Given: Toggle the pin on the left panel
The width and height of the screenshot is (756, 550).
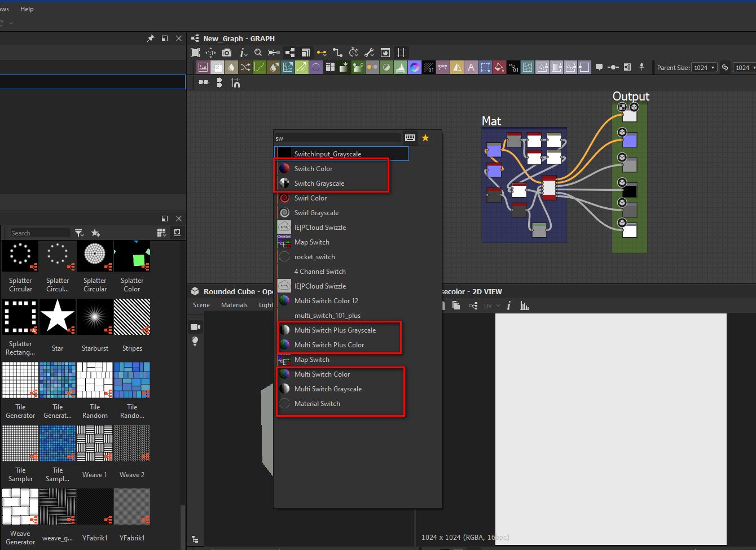Looking at the screenshot, I should (150, 38).
